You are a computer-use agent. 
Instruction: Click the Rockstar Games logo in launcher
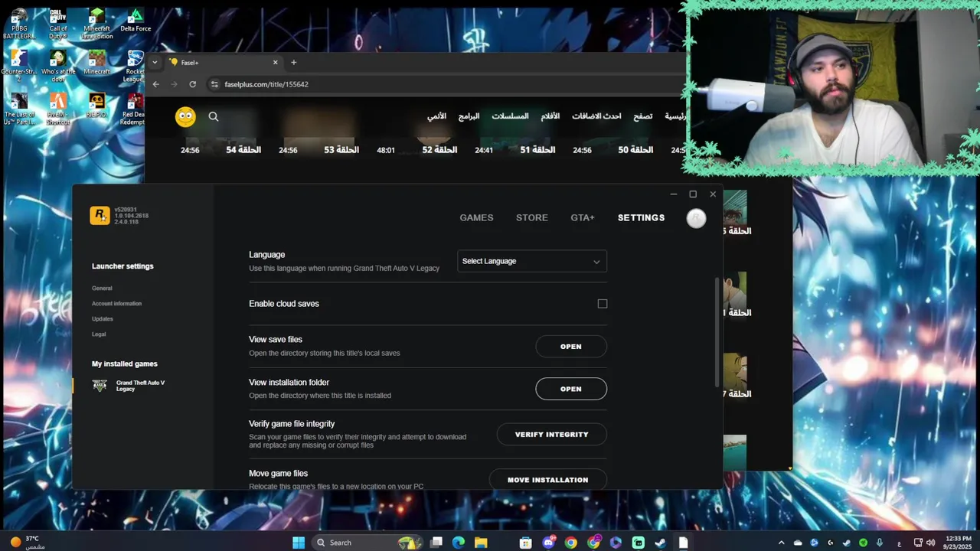click(100, 216)
